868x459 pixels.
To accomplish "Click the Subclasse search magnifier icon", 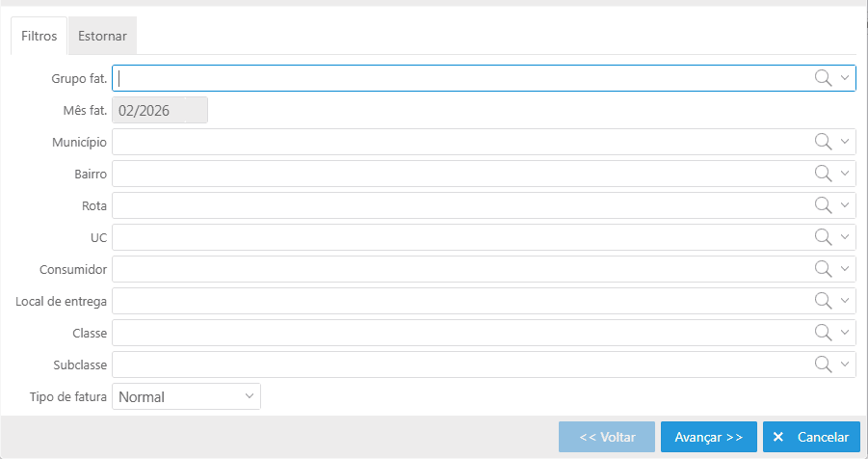I will coord(823,364).
